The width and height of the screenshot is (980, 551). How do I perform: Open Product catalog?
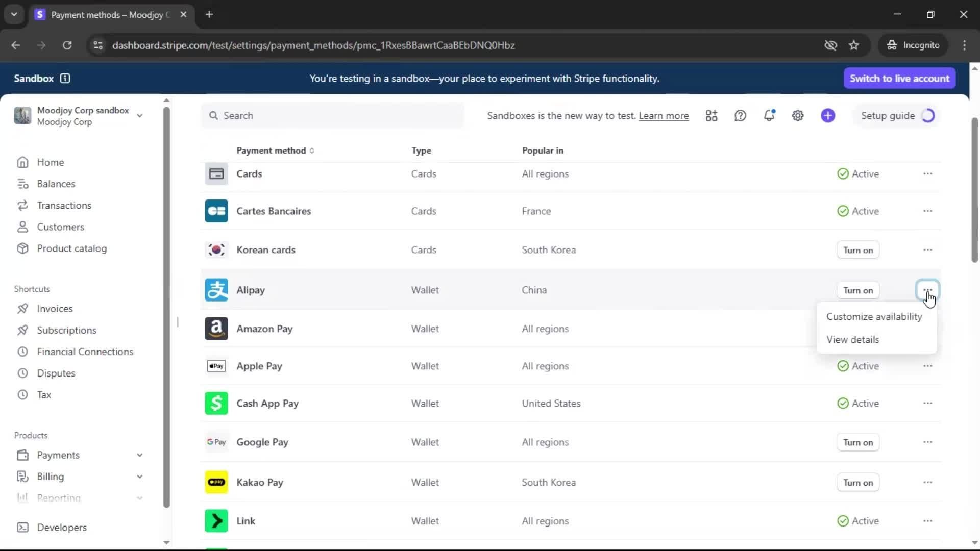click(x=71, y=248)
